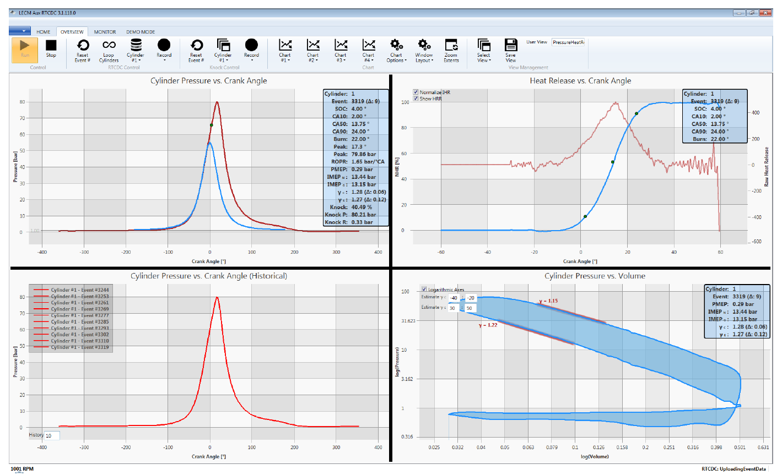Click the Estimate γc end field showing -20
The image size is (782, 475).
click(471, 298)
